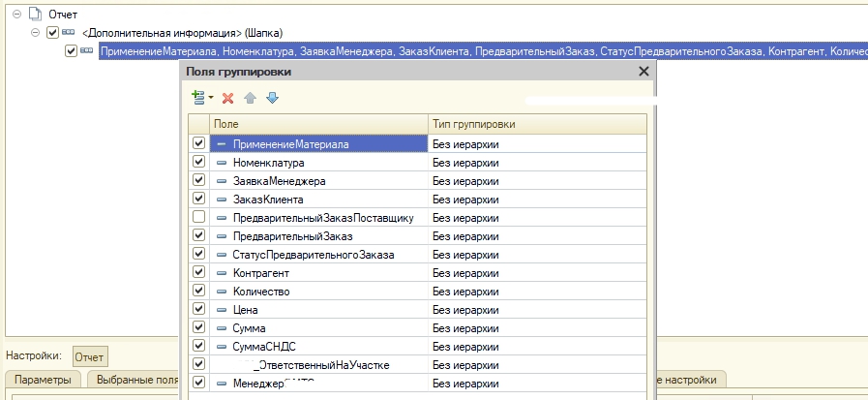Click the Add grouping field icon
Image resolution: width=868 pixels, height=400 pixels.
coord(200,98)
